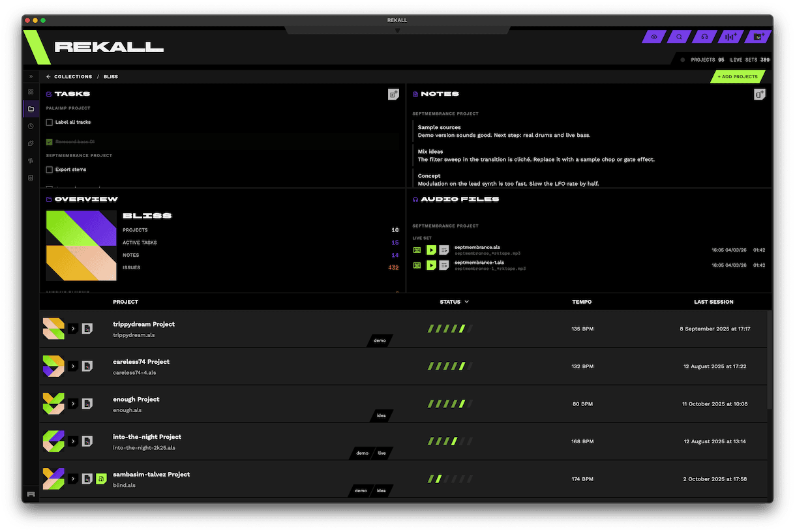Open the live set file icon for careless74 Project
Screen dimensions: 795x532
point(87,366)
